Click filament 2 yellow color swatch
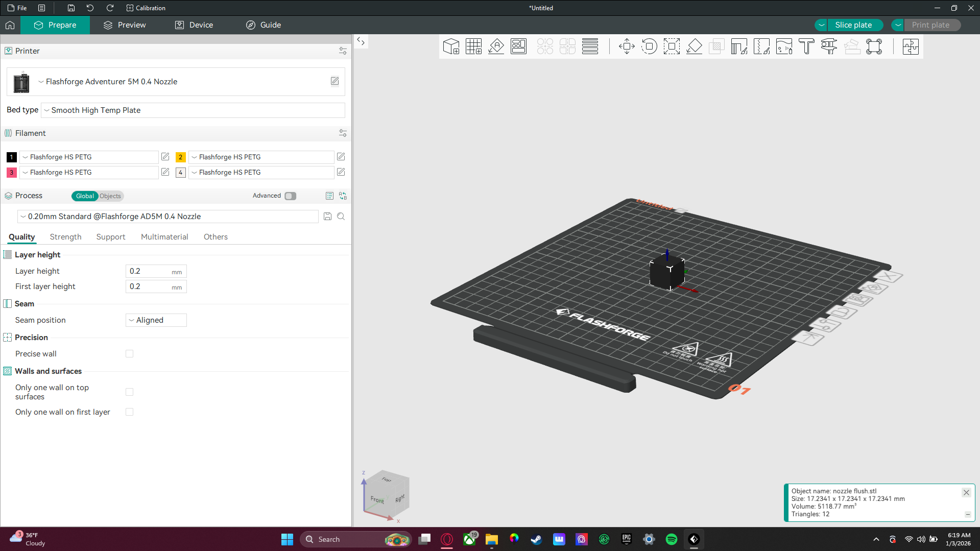980x551 pixels. [x=181, y=157]
